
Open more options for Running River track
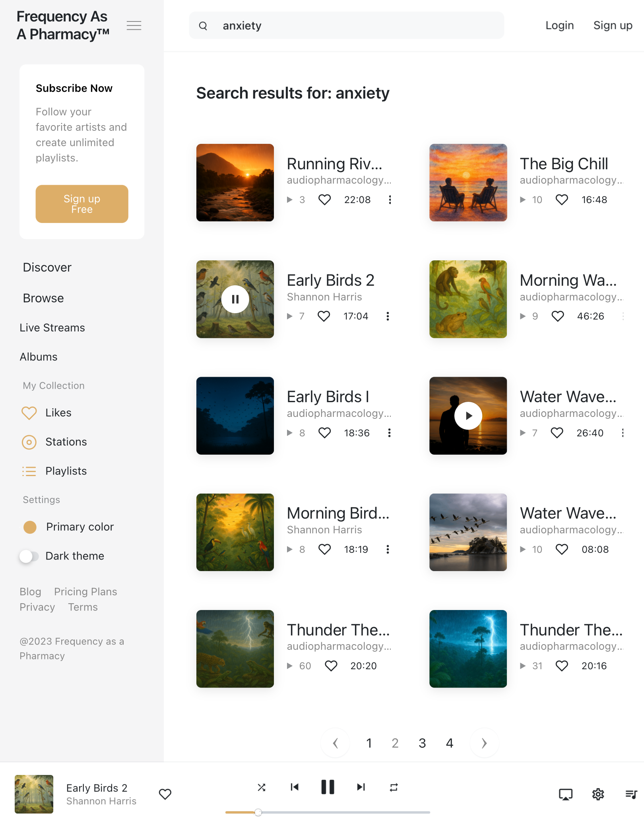click(390, 199)
